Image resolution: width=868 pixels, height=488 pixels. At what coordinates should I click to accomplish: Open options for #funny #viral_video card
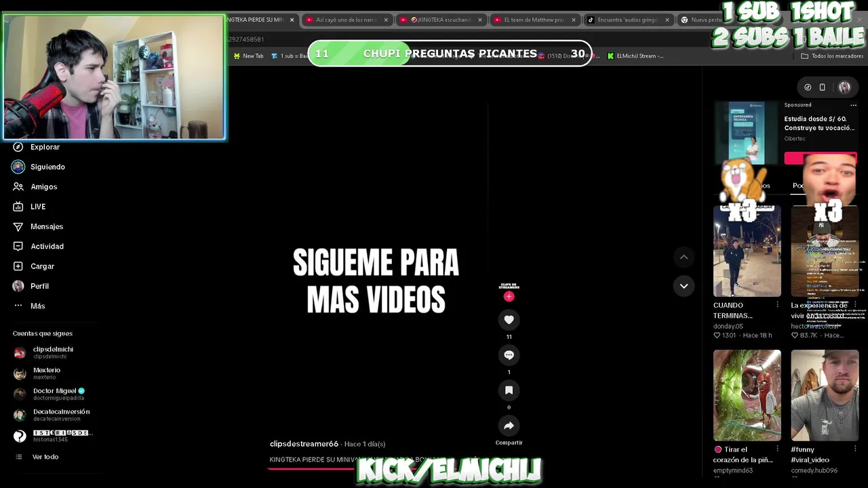point(855,449)
